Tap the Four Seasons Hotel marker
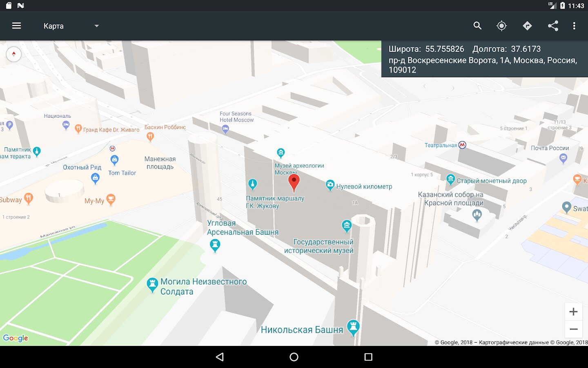Viewport: 588px width, 368px height. 225,130
